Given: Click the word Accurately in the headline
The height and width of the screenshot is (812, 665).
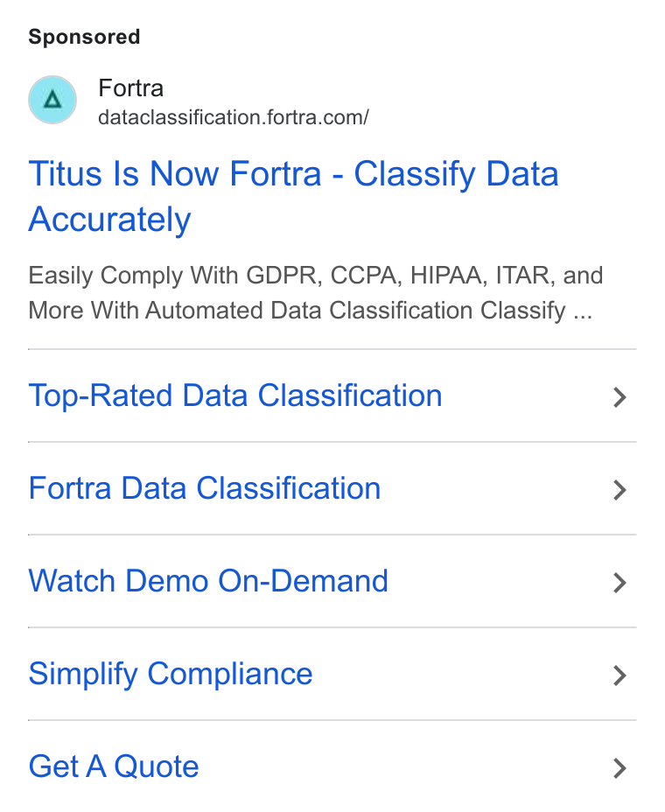Looking at the screenshot, I should click(109, 220).
